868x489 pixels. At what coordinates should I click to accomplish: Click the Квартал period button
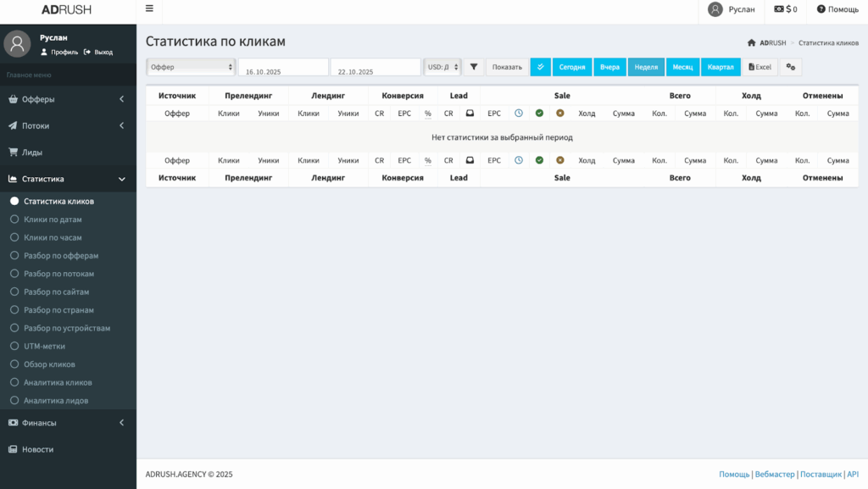721,67
